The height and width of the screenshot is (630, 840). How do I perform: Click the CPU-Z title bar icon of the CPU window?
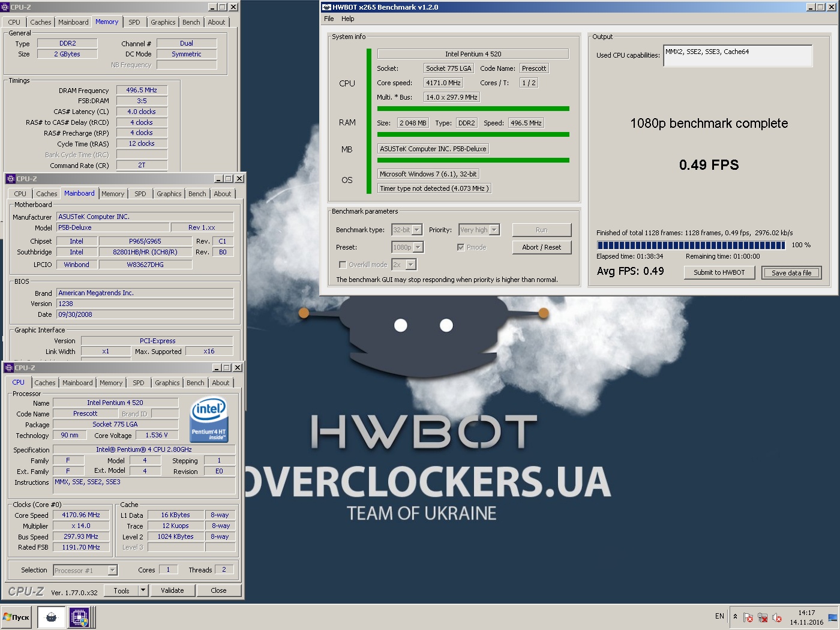coord(8,368)
